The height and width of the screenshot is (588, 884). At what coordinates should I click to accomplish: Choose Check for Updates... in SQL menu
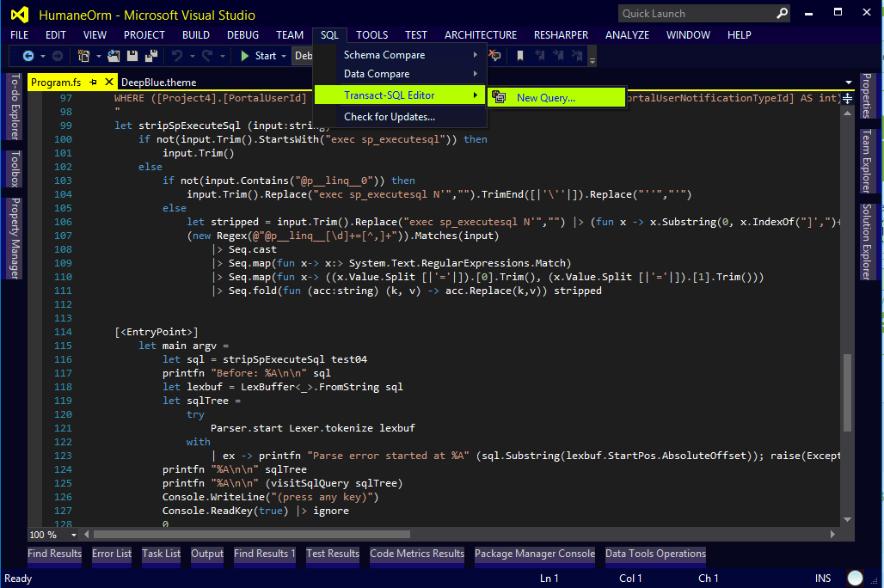[x=400, y=117]
